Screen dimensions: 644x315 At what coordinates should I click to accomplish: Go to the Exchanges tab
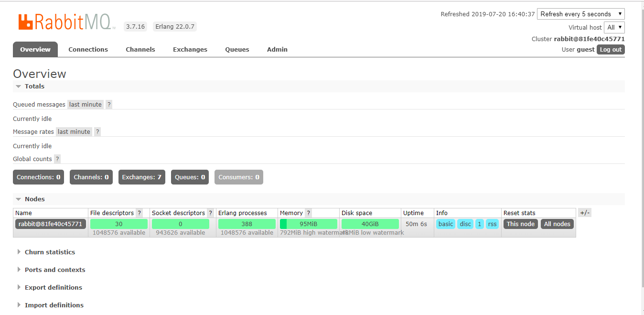[190, 50]
